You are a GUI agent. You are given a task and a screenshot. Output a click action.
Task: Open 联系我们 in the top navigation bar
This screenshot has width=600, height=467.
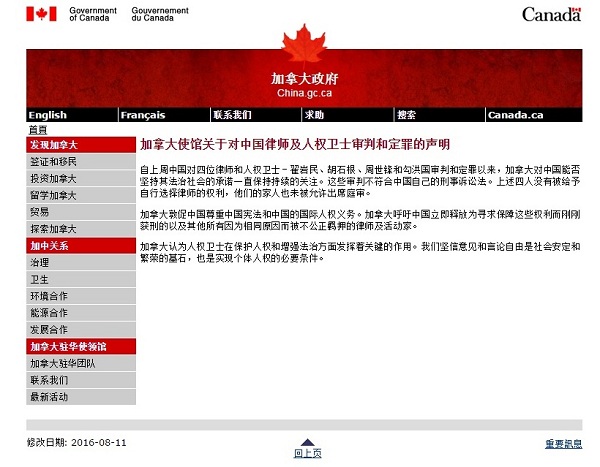[x=232, y=115]
